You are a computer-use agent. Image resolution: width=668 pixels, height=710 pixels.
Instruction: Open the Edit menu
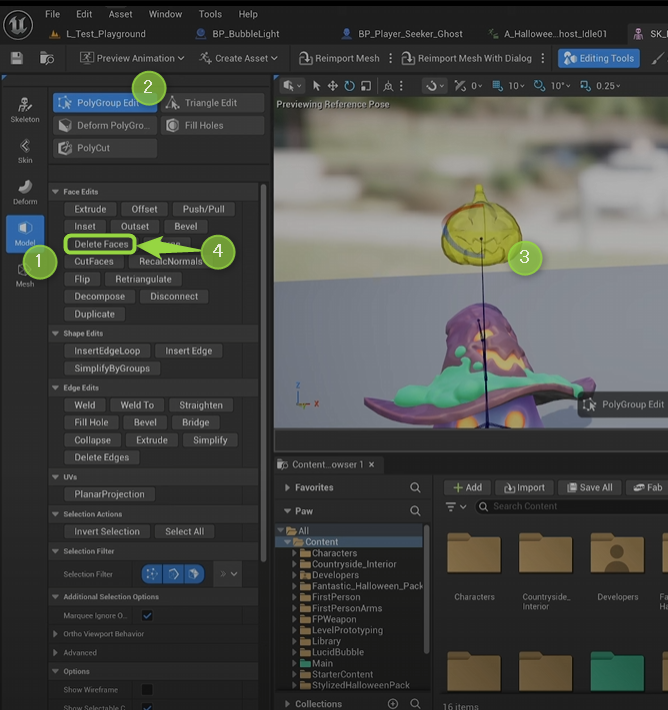(x=84, y=14)
